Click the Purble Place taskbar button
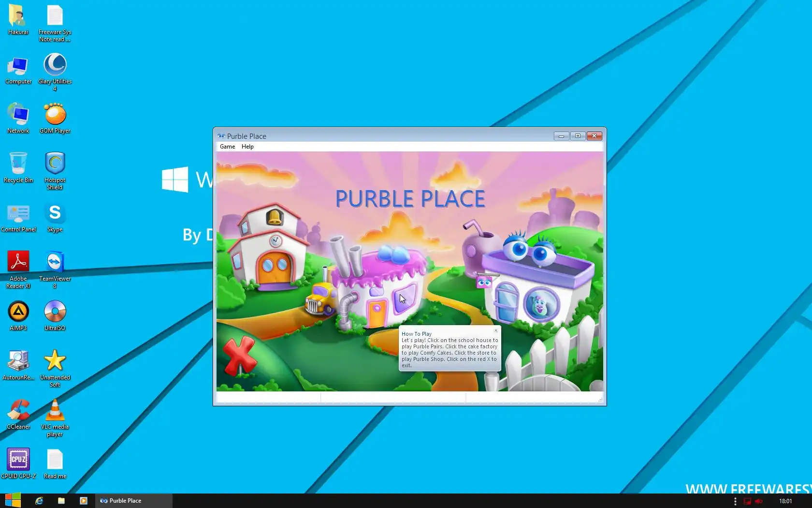Viewport: 812px width, 508px height. [133, 501]
